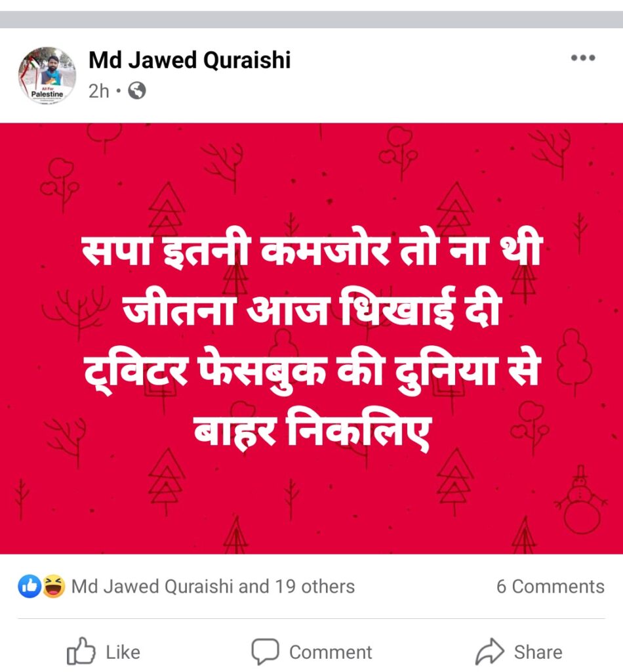Click the blue thumbs-up reaction icon
The image size is (623, 672).
[x=29, y=586]
